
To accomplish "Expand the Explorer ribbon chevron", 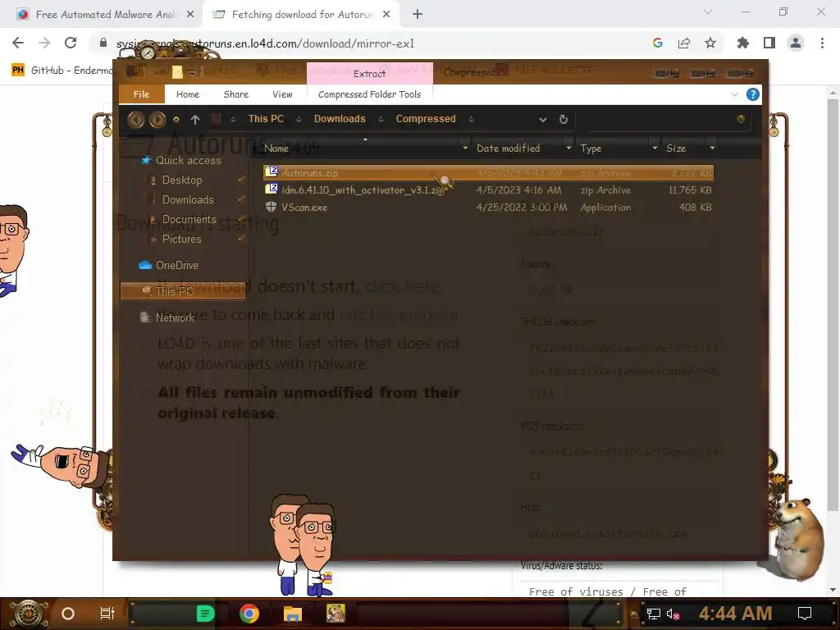I will tap(734, 95).
